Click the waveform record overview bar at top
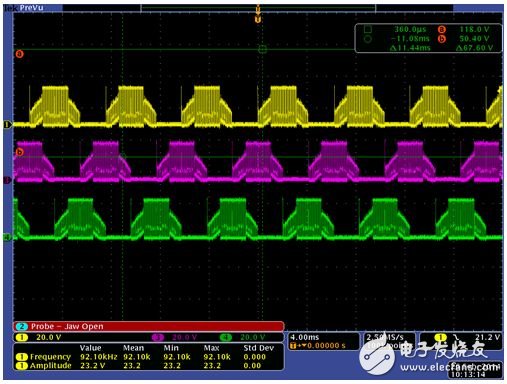 258,8
